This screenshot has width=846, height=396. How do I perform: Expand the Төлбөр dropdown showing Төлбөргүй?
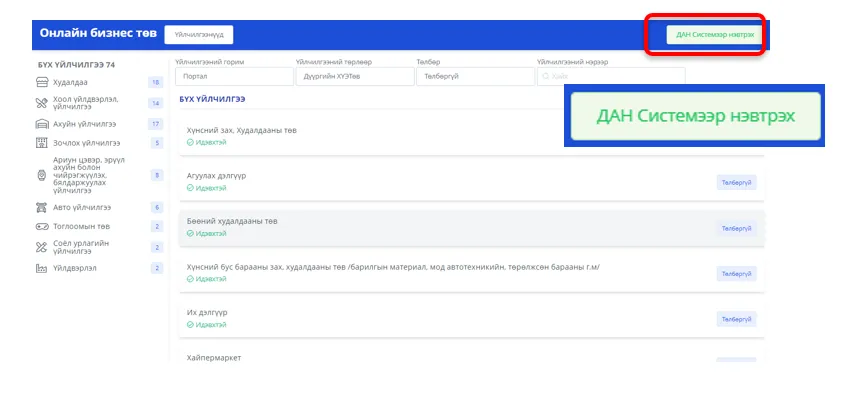click(x=475, y=77)
